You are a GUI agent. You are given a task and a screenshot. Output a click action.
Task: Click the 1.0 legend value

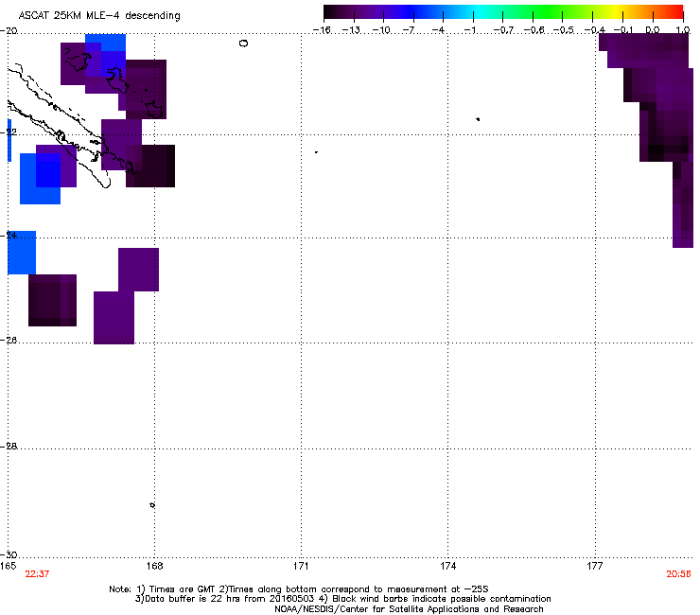[683, 30]
